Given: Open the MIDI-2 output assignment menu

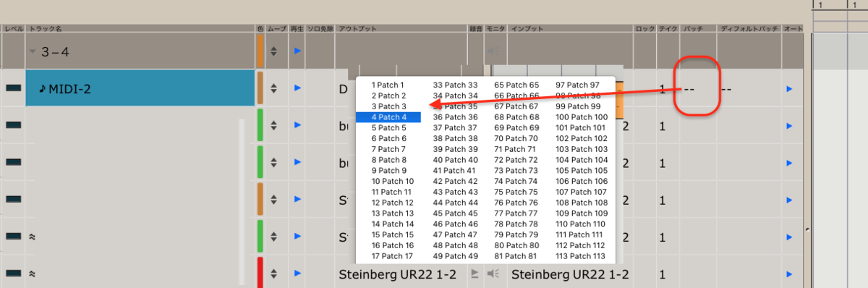Looking at the screenshot, I should [344, 90].
